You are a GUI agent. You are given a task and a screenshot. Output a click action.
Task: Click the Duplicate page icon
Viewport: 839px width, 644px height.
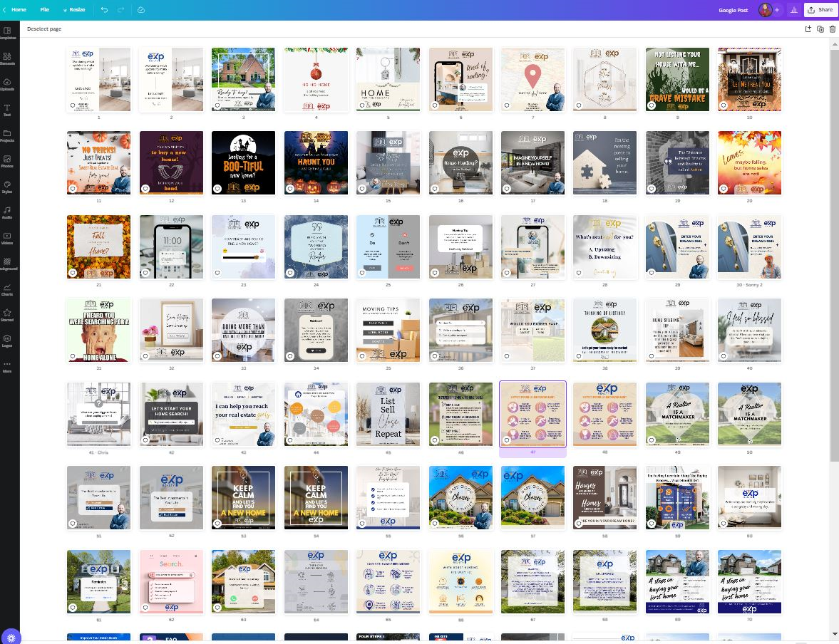[820, 29]
